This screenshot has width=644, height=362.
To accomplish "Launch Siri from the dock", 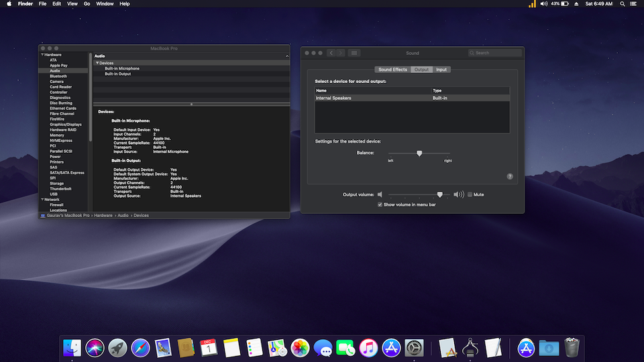I will click(95, 347).
